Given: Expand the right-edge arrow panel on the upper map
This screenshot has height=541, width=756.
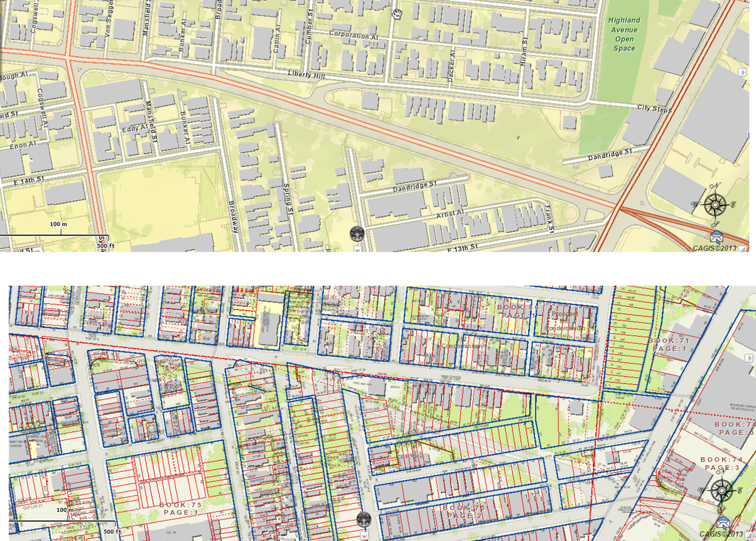Looking at the screenshot, I should 742,72.
